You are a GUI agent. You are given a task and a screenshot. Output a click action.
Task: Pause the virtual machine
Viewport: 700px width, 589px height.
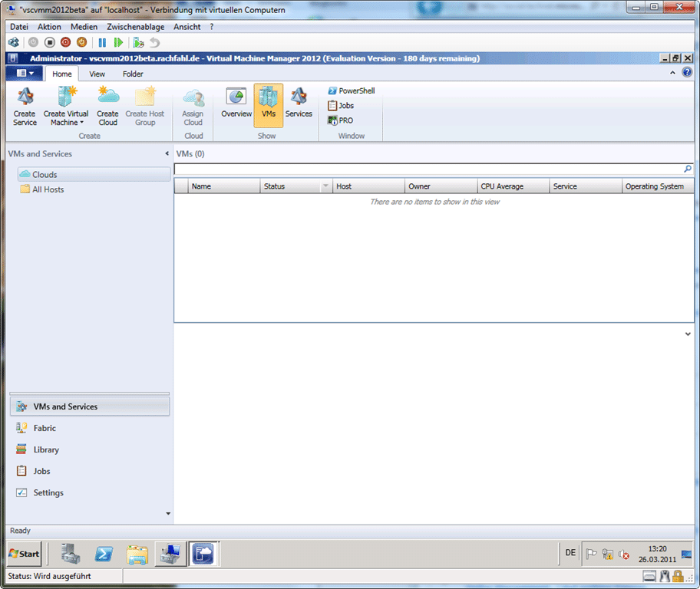point(102,42)
